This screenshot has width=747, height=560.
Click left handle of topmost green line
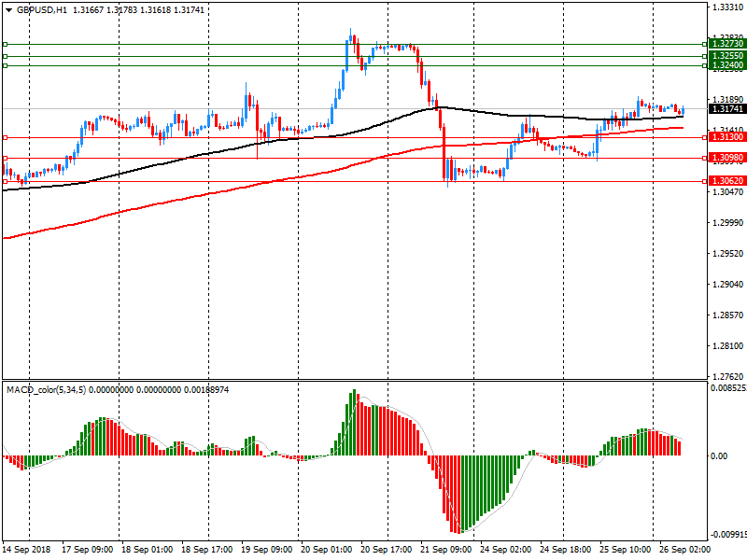click(5, 44)
